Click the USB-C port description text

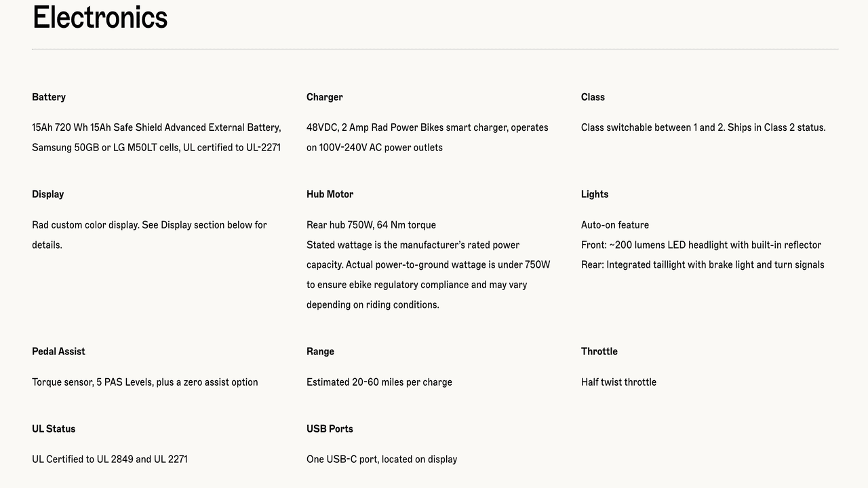click(x=382, y=460)
